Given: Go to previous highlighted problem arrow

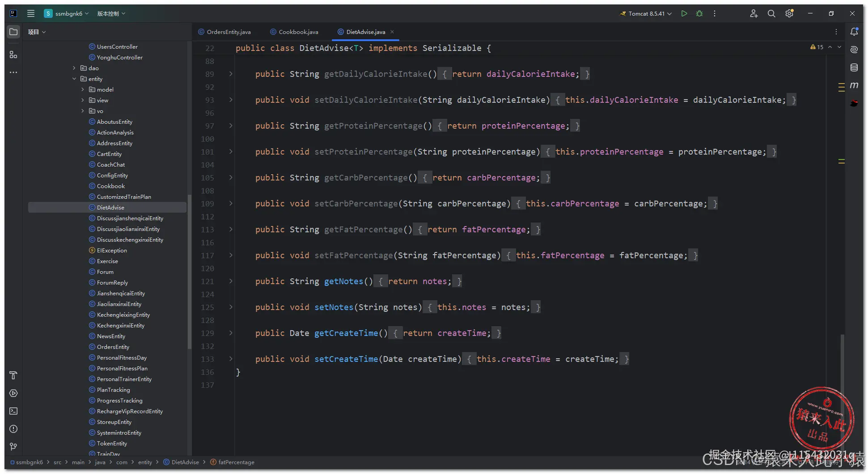Looking at the screenshot, I should coord(830,47).
